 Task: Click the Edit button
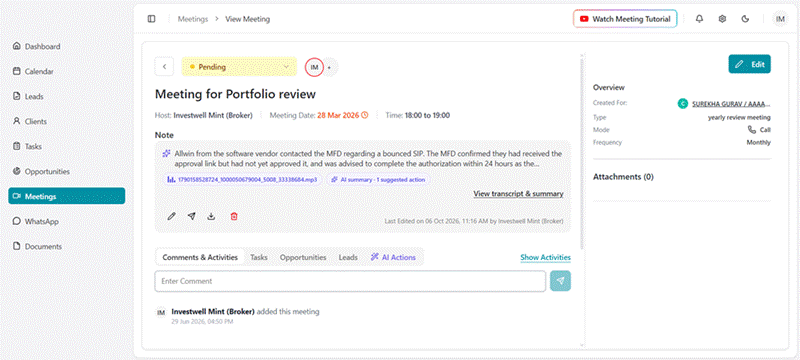749,65
